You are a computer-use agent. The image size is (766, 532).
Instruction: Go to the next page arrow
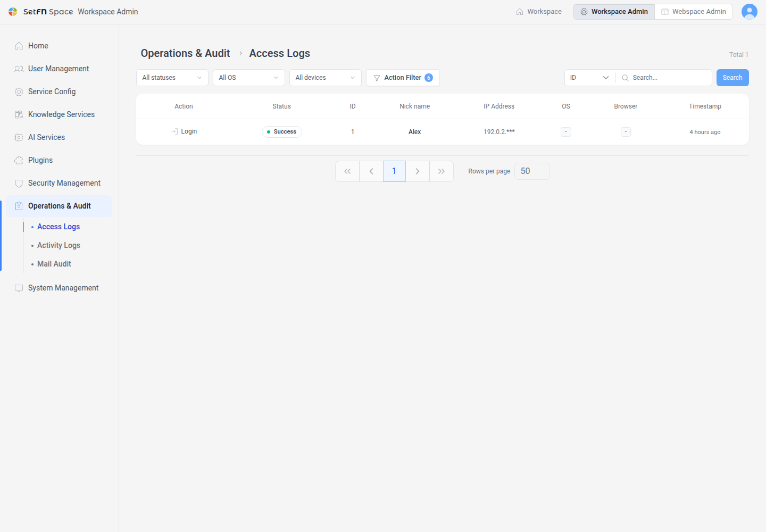click(418, 171)
